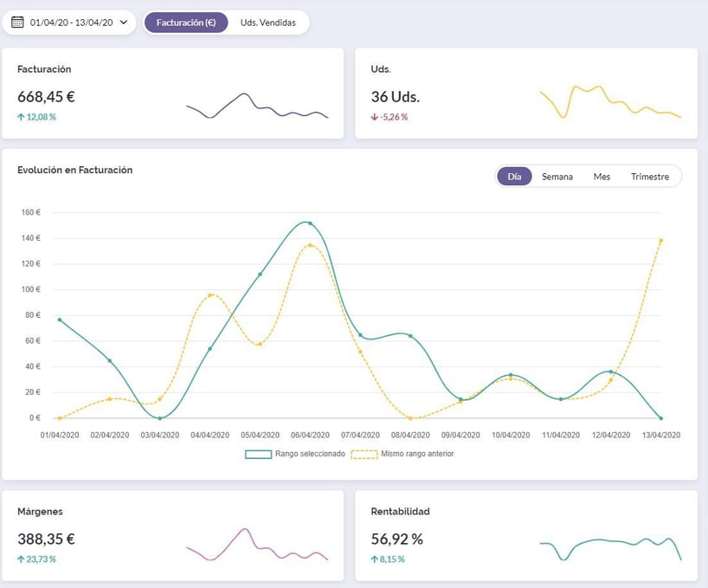
Task: Open the Rentabilidad teal sparkline chart
Action: click(x=610, y=549)
